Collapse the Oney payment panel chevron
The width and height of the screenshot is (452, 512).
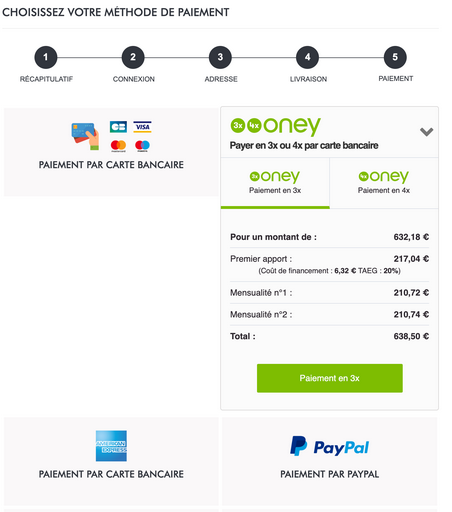point(426,132)
